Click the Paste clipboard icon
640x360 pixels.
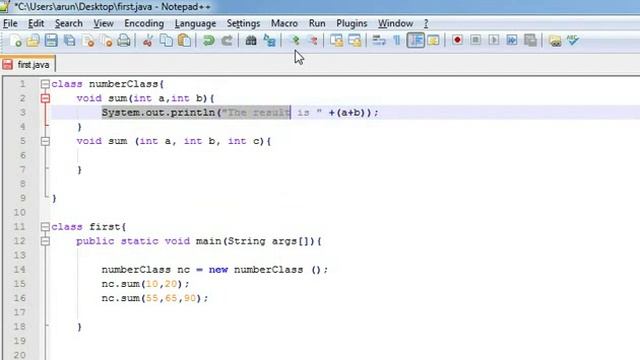pos(184,40)
